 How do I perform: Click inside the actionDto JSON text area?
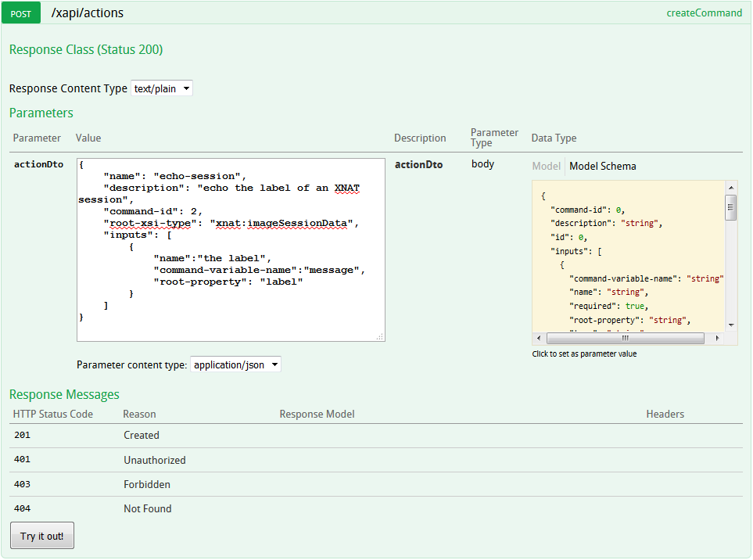231,250
